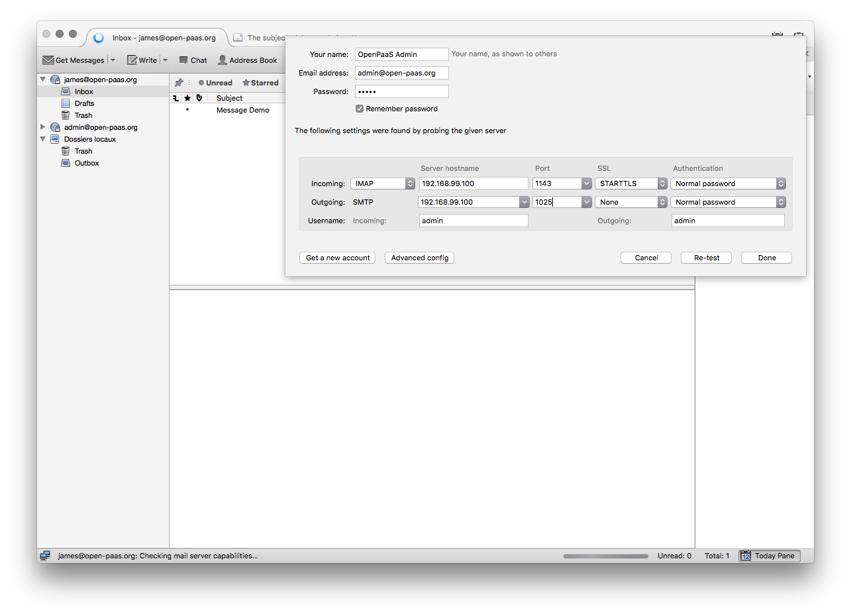Click the Inbox folder icon under james@open-paas.org
851x616 pixels.
pos(66,91)
